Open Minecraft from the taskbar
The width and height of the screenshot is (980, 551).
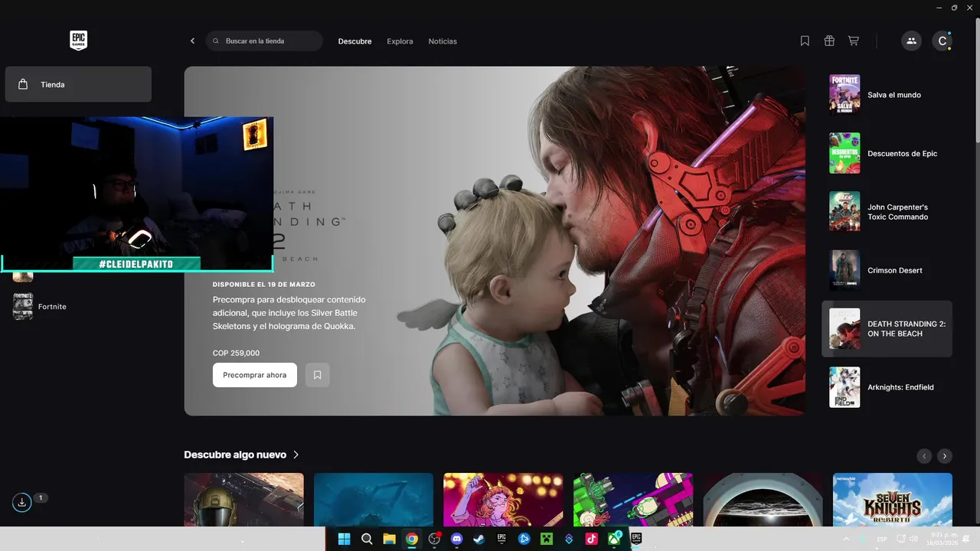547,539
